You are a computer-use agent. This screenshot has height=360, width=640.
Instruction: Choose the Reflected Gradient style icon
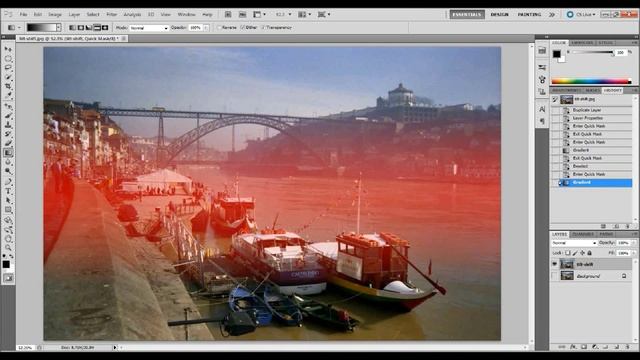pos(97,28)
